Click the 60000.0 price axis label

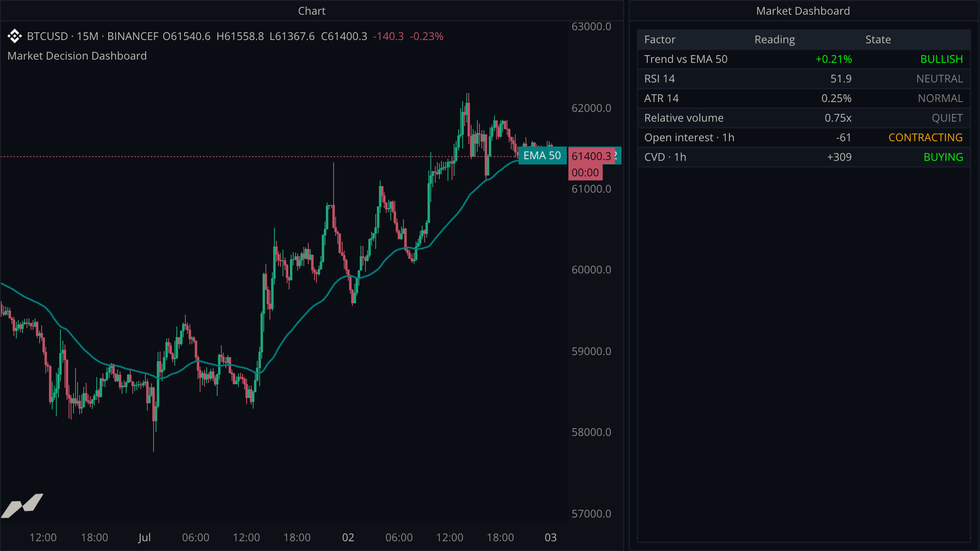coord(591,270)
